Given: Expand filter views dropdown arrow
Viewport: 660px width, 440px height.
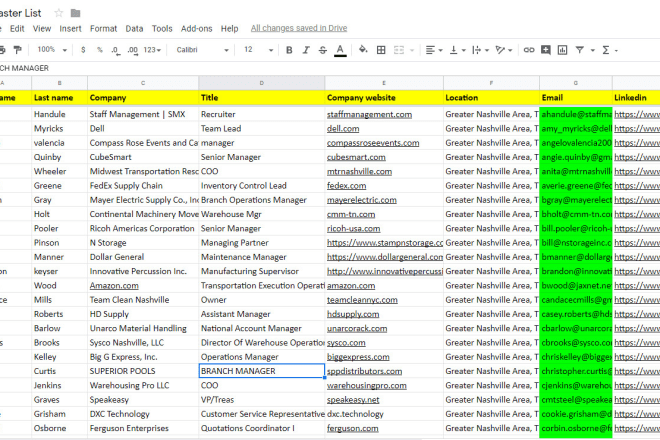Looking at the screenshot, I should pyautogui.click(x=593, y=51).
